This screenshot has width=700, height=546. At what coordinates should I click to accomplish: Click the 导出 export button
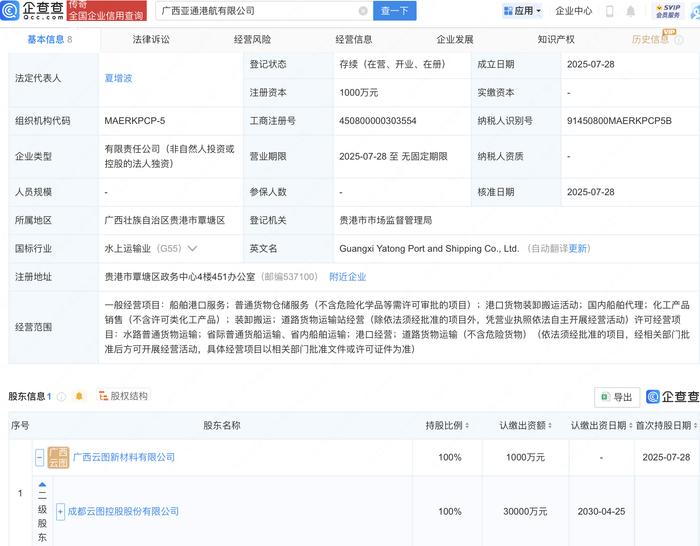point(617,397)
